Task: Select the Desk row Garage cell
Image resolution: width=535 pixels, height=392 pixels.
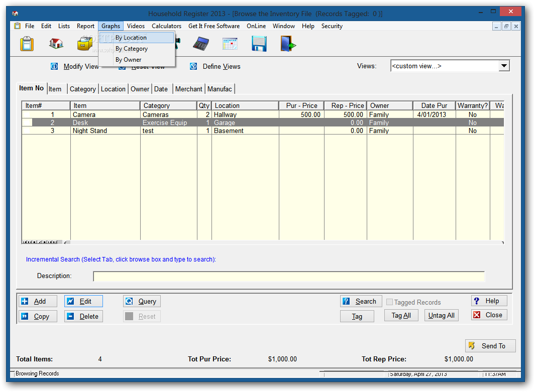Action: (x=245, y=122)
